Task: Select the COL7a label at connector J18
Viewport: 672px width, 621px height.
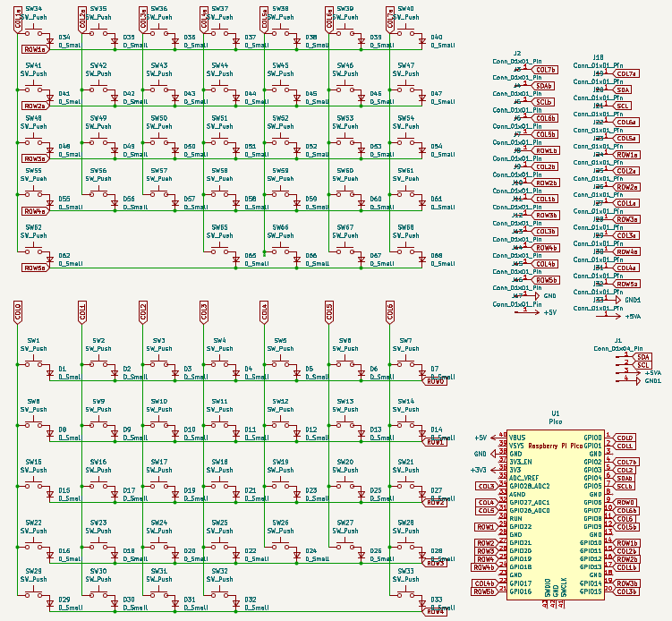Action: pyautogui.click(x=626, y=73)
